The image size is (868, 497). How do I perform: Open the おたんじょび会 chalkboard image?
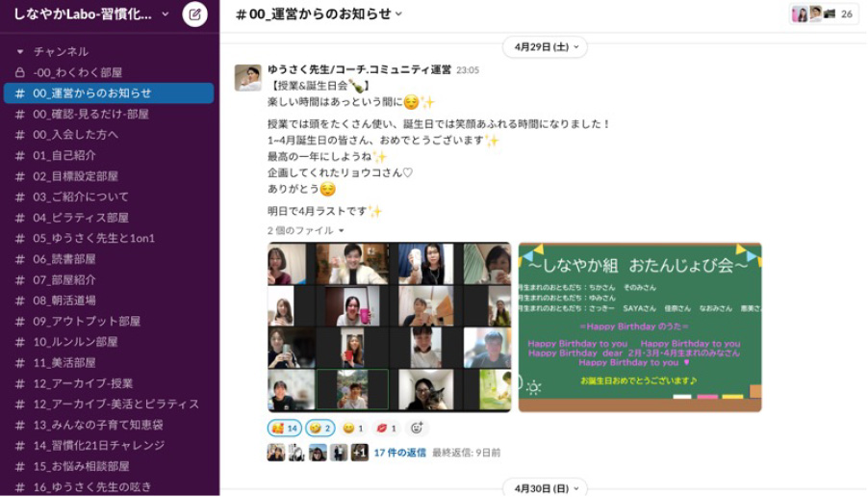pyautogui.click(x=640, y=327)
